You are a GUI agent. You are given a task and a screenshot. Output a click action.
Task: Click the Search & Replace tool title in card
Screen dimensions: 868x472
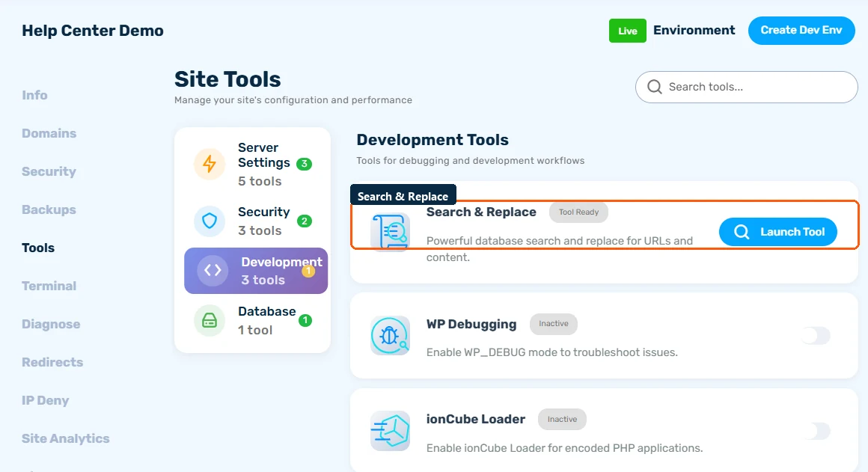481,212
